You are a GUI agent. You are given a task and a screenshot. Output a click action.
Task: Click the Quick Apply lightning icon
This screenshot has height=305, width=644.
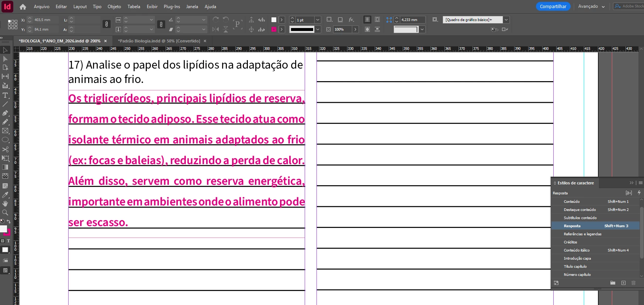tap(639, 193)
